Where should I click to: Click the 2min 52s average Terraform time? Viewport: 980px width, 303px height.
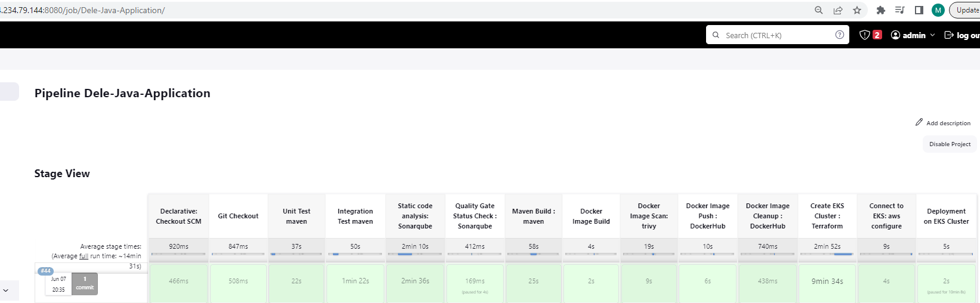click(827, 246)
